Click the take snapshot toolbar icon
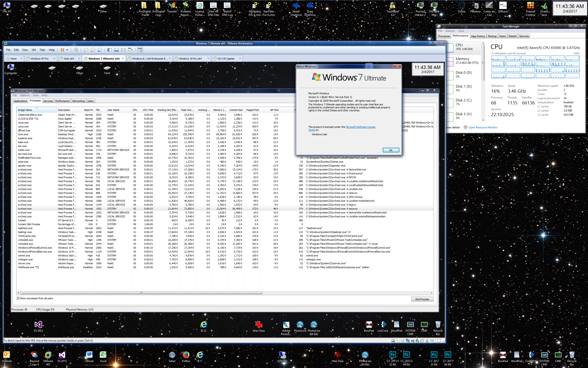 [x=86, y=50]
